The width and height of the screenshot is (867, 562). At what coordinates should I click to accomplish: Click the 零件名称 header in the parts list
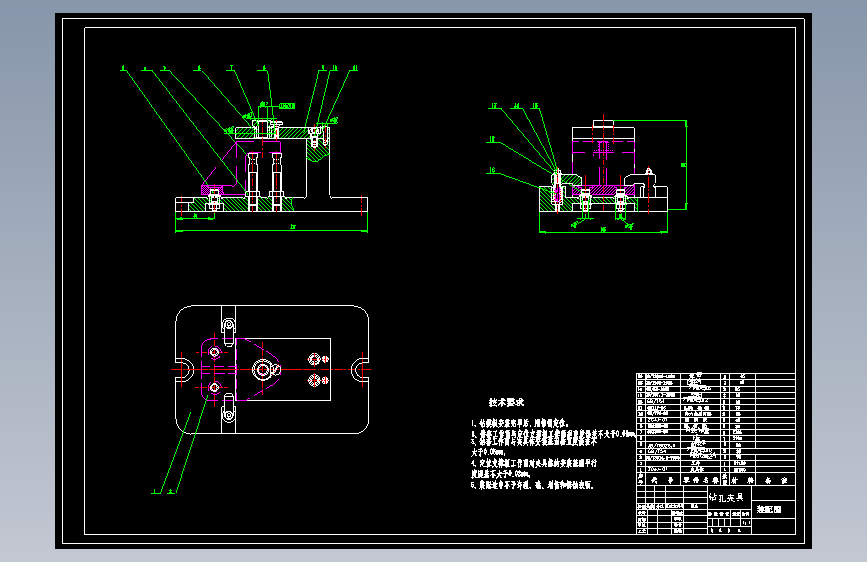coord(701,480)
